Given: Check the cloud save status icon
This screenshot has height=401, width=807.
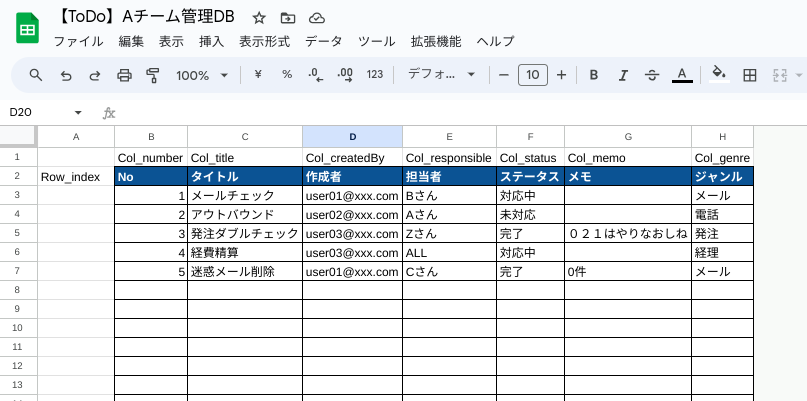Looking at the screenshot, I should click(x=317, y=19).
